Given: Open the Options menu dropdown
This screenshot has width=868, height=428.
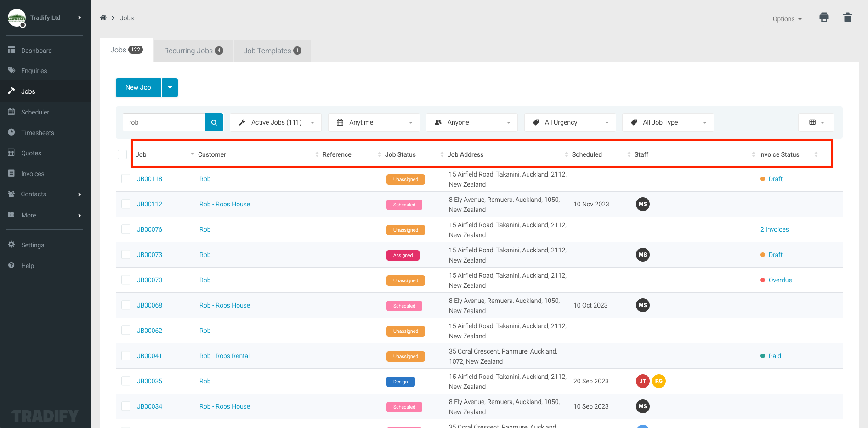Looking at the screenshot, I should (787, 19).
